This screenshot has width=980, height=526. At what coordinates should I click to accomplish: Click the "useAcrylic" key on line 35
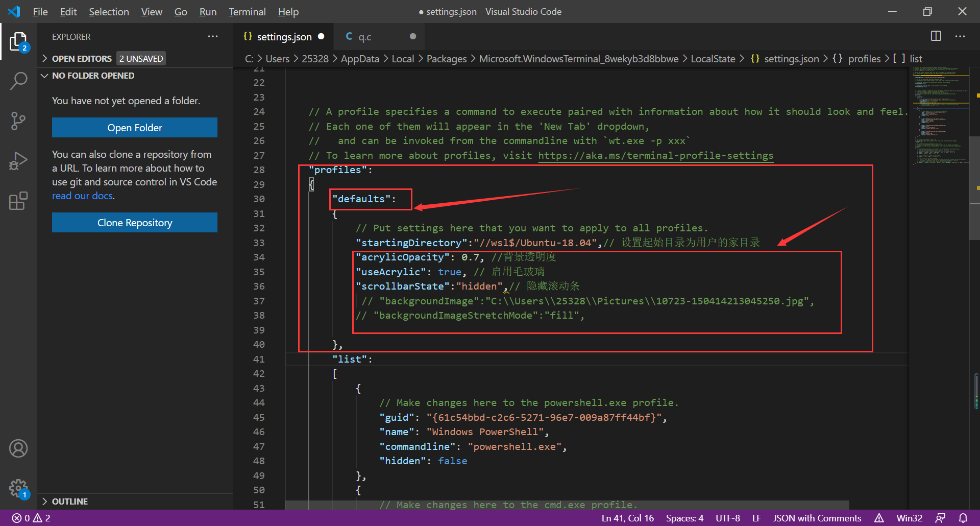(x=391, y=272)
